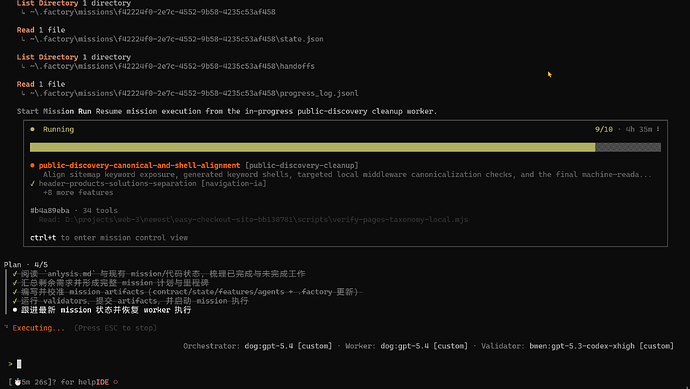The height and width of the screenshot is (389, 690).
Task: Click the Running status label
Action: pos(58,129)
